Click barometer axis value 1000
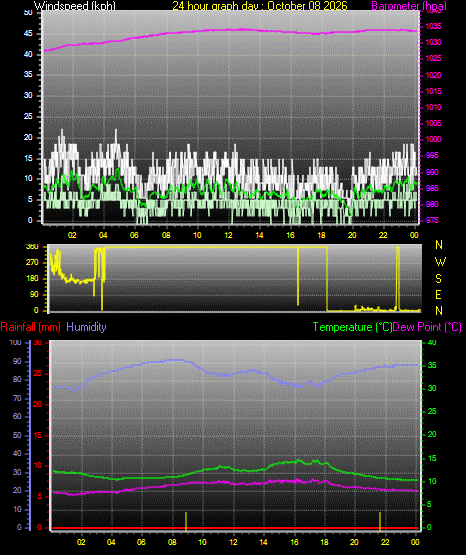The height and width of the screenshot is (555, 466). [433, 139]
